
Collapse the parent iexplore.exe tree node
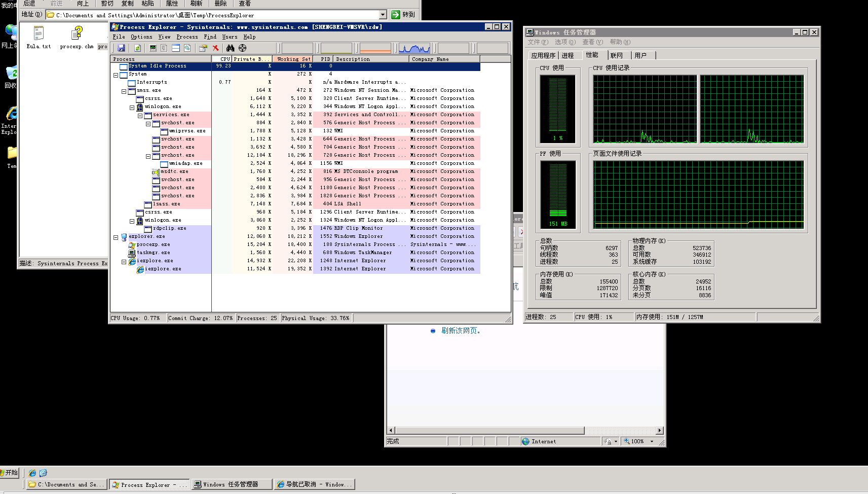pos(124,262)
